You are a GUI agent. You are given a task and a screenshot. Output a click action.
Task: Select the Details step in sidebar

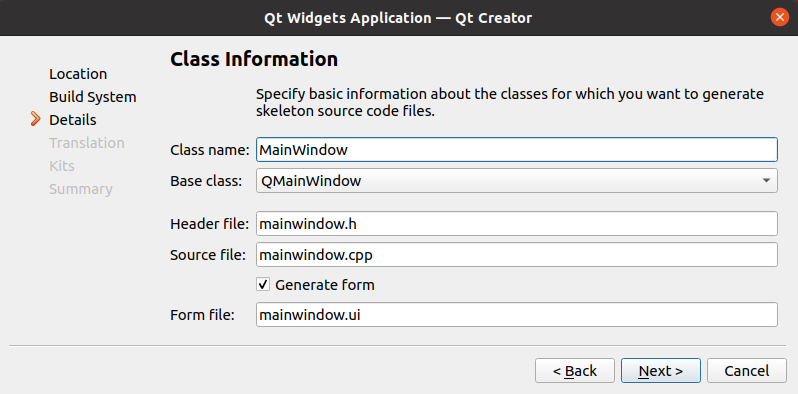tap(73, 120)
